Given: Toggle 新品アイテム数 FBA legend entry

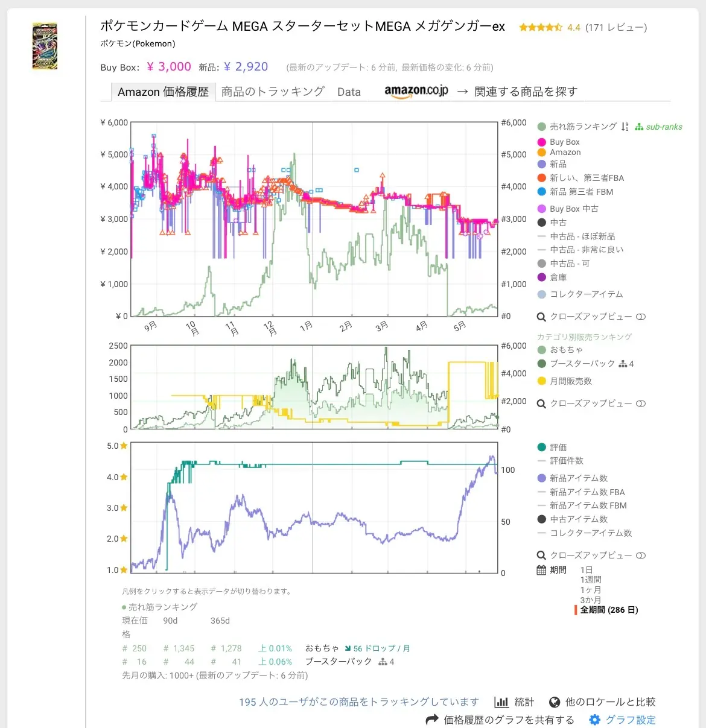Looking at the screenshot, I should click(x=581, y=492).
